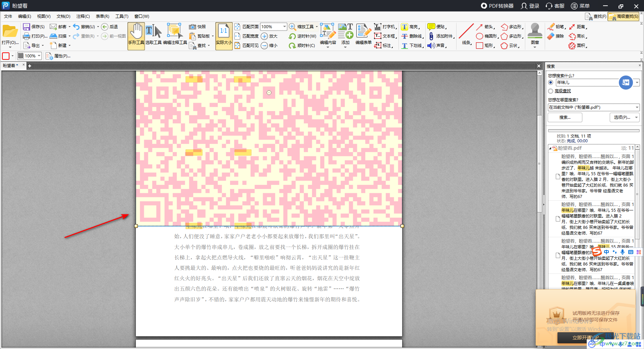Image resolution: width=644 pixels, height=349 pixels.
Task: Click the 高级查找(S) toolbar button
Action: [624, 16]
